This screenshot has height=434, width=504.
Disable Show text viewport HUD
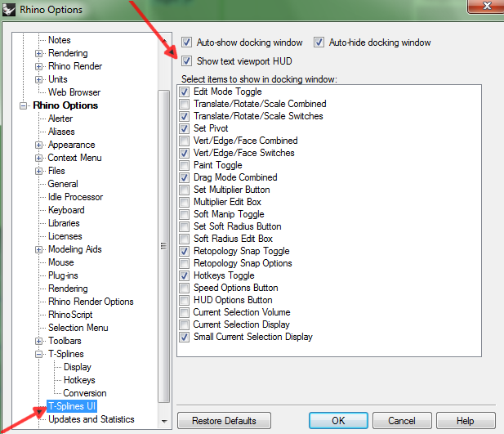point(187,60)
